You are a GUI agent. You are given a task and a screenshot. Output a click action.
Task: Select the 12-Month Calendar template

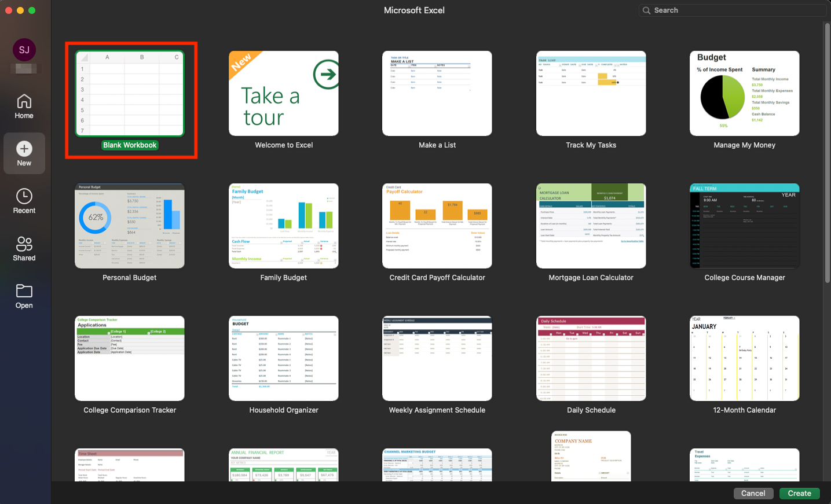[x=745, y=358]
